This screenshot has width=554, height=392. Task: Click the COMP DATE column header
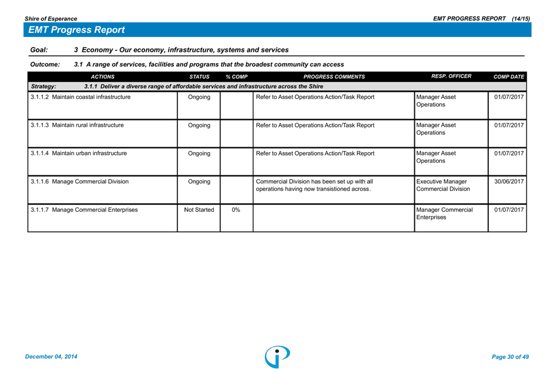[508, 77]
